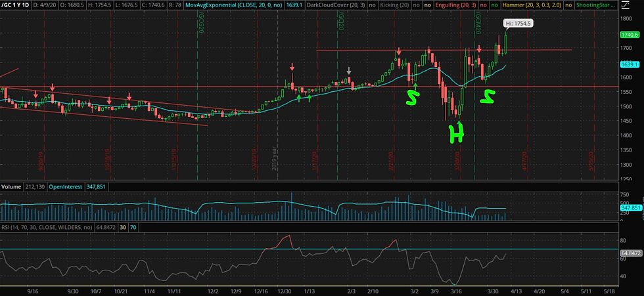Click the 347,851 open interest value

coord(96,186)
